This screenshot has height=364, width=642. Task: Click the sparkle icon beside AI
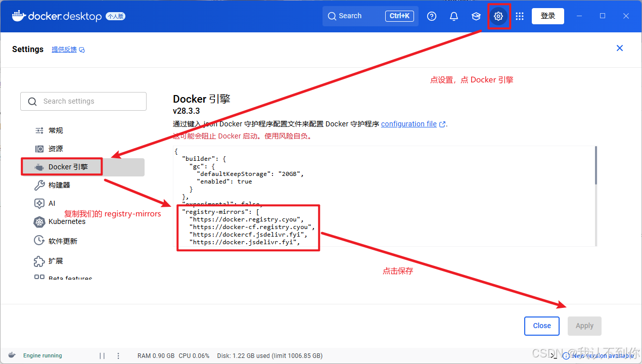[39, 203]
